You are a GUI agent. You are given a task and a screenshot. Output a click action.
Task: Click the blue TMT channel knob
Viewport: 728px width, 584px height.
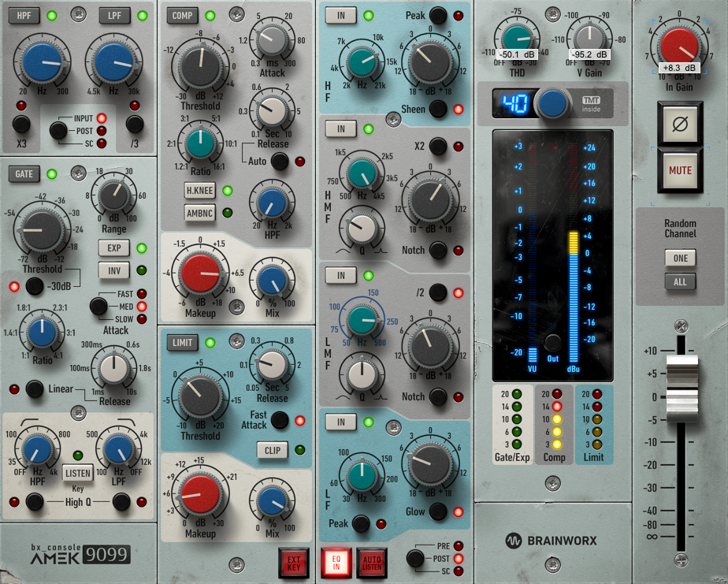click(x=552, y=104)
